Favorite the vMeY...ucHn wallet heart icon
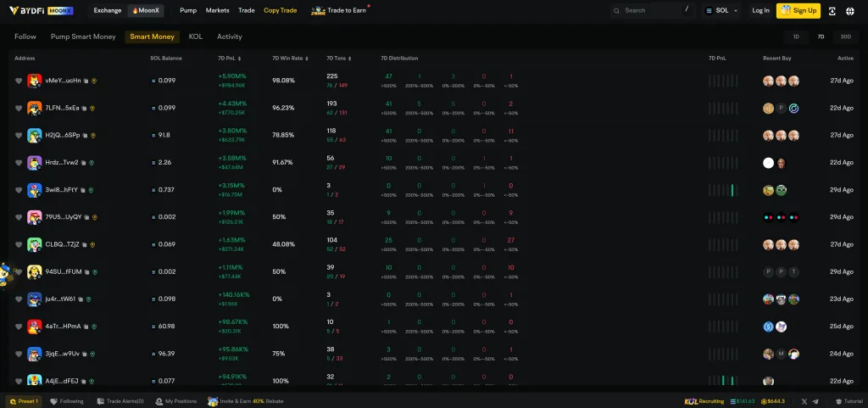 click(19, 81)
